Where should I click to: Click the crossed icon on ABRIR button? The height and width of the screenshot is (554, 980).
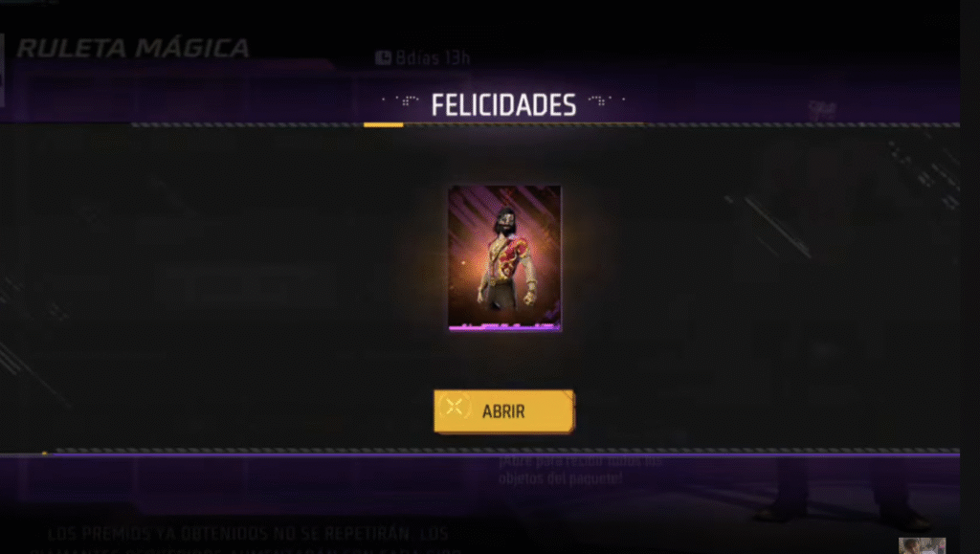tap(455, 408)
